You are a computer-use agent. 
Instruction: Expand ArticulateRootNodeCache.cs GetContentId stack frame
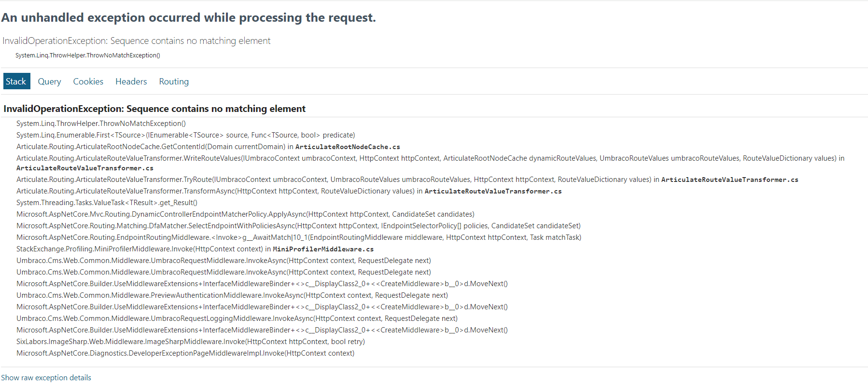208,147
